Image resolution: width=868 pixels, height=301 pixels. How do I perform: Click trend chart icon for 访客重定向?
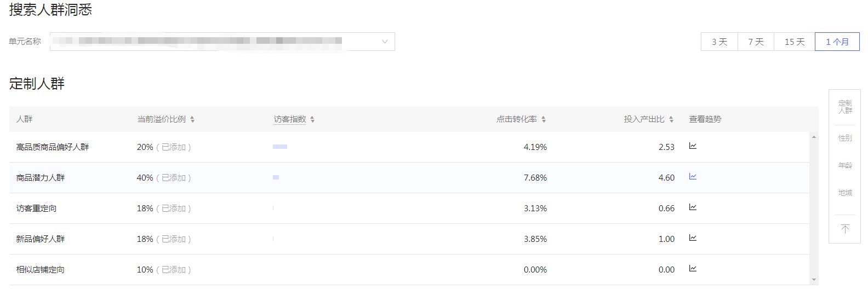tap(693, 207)
